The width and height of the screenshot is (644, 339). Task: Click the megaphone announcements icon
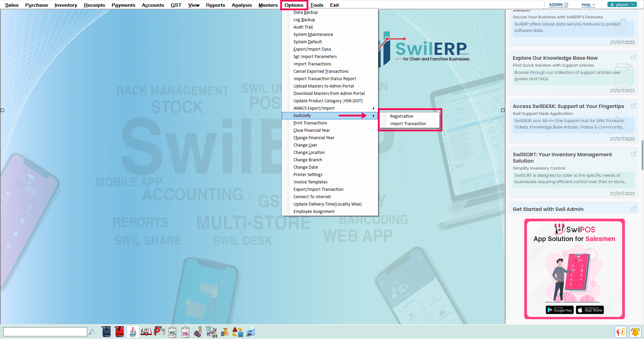pyautogui.click(x=621, y=332)
